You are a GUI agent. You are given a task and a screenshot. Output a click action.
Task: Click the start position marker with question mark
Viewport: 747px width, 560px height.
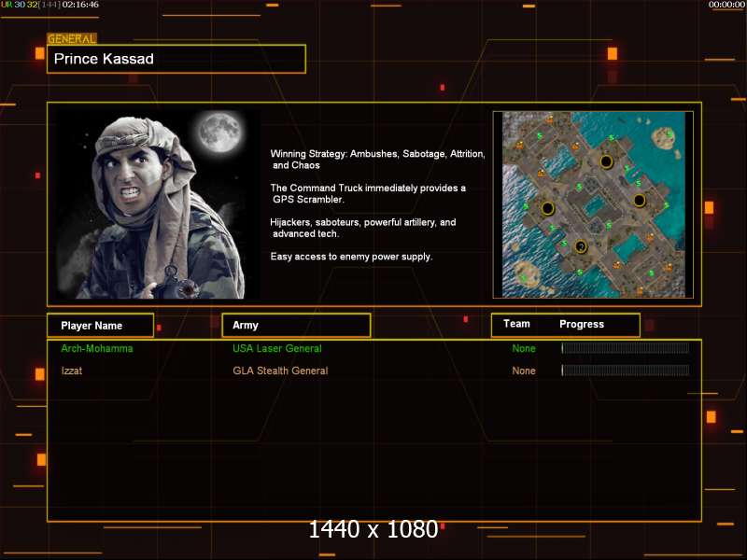[x=580, y=246]
